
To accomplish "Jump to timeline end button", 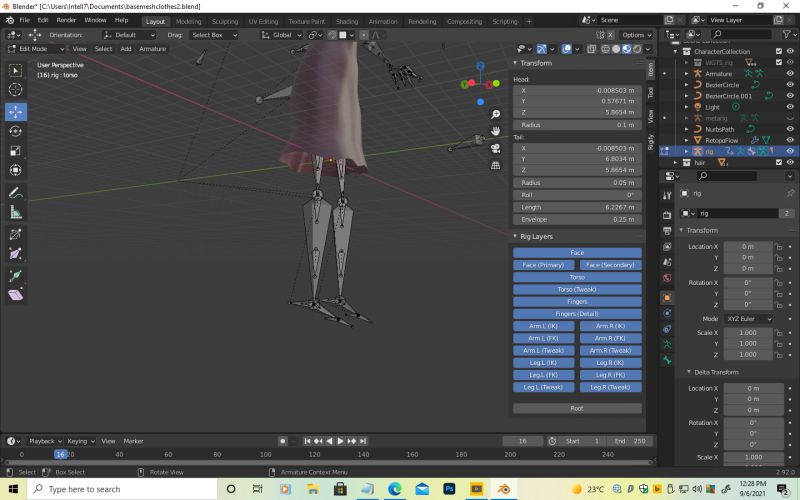I will point(363,441).
